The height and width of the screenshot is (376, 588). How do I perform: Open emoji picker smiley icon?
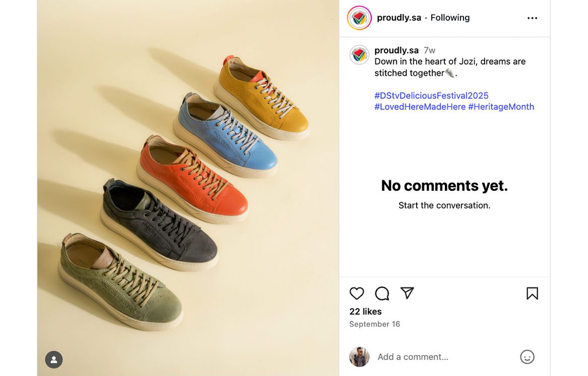tap(527, 357)
